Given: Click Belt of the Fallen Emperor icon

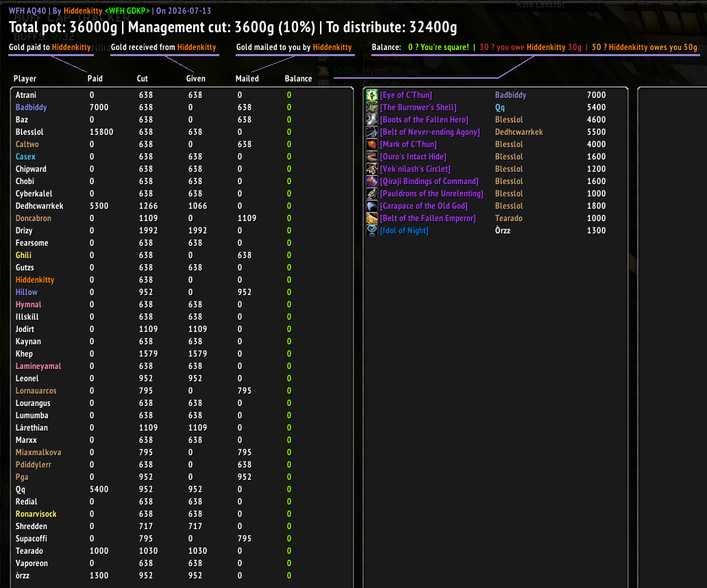Looking at the screenshot, I should point(371,218).
